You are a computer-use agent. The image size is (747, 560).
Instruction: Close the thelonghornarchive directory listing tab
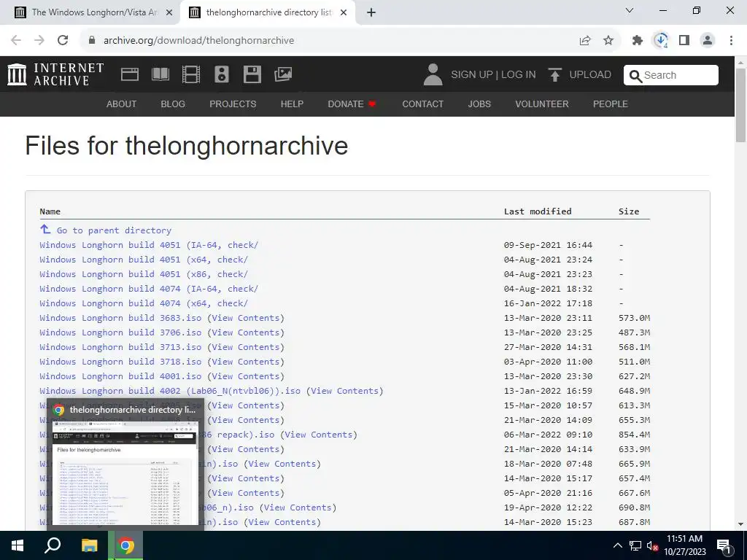(x=344, y=13)
